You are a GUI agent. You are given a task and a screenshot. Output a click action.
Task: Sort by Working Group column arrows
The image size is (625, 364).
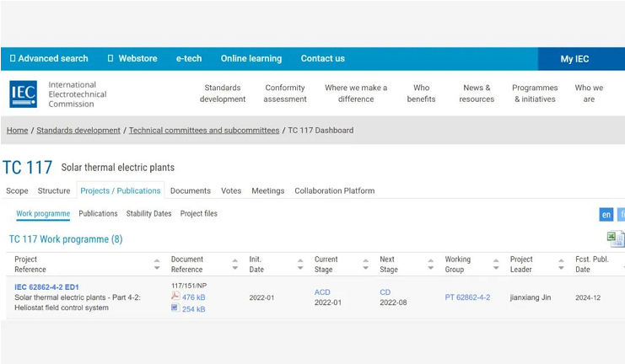pos(496,265)
